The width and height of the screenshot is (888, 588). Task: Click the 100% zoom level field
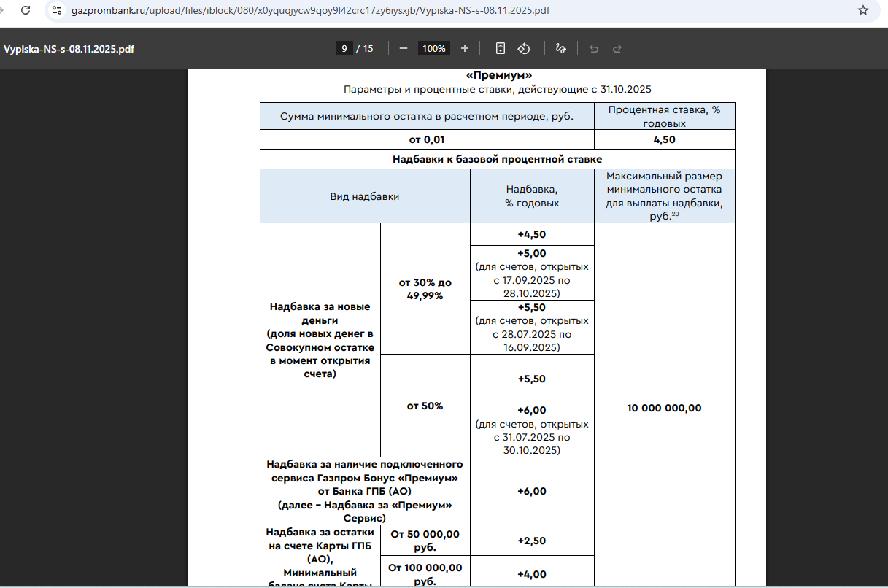click(434, 49)
